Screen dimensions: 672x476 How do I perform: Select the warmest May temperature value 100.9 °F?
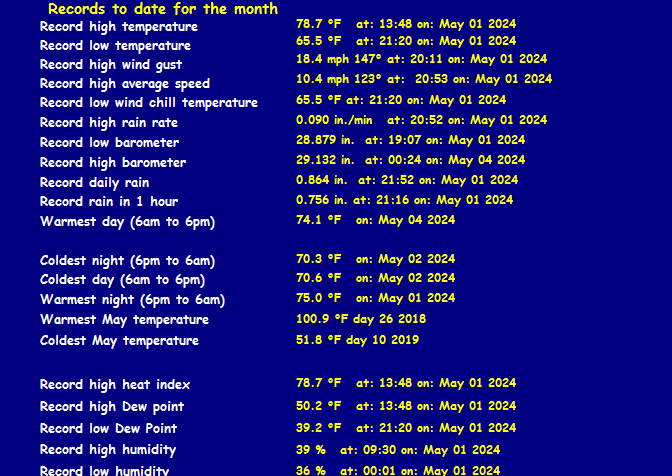click(323, 319)
